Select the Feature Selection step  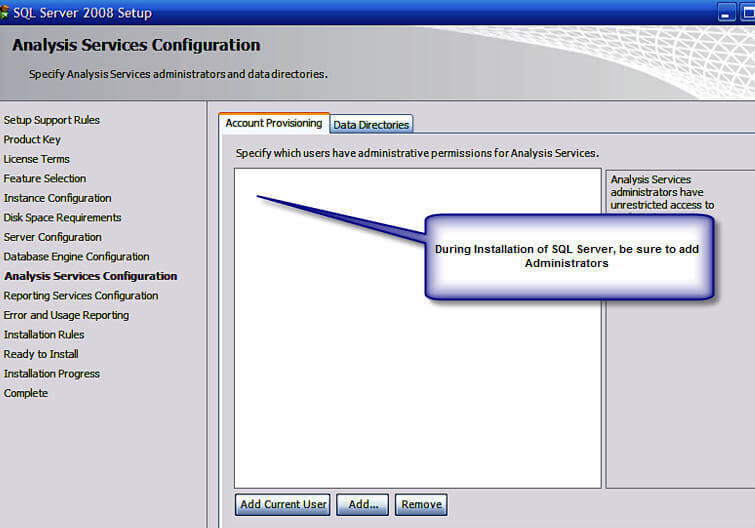tap(45, 179)
